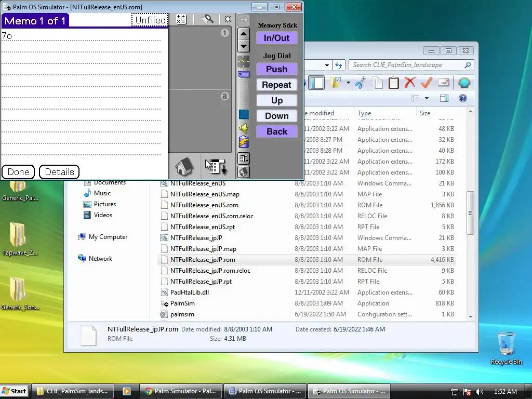Click the teal shell icon in Explorer toolbar
The height and width of the screenshot is (399, 532).
pyautogui.click(x=464, y=83)
